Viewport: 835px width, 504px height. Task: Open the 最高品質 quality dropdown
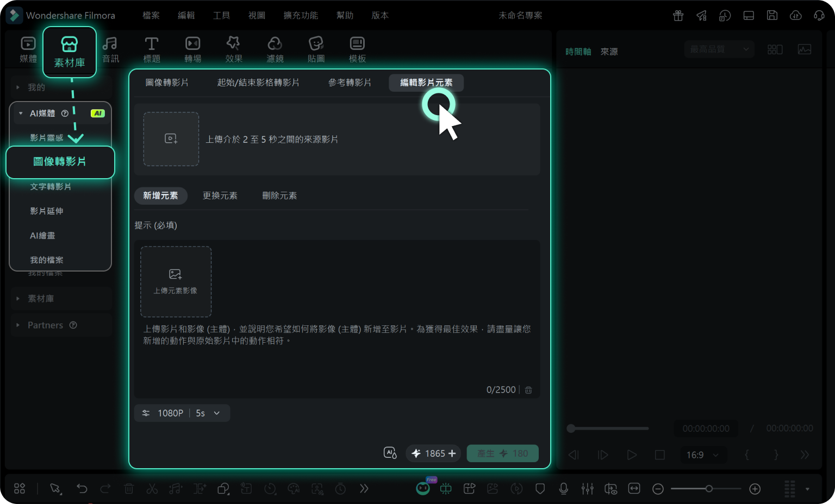719,49
